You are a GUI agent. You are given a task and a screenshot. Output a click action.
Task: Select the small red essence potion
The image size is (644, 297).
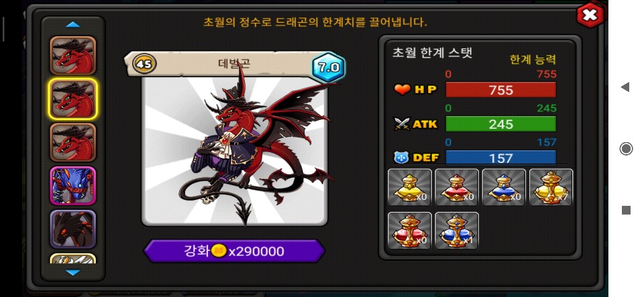click(457, 187)
